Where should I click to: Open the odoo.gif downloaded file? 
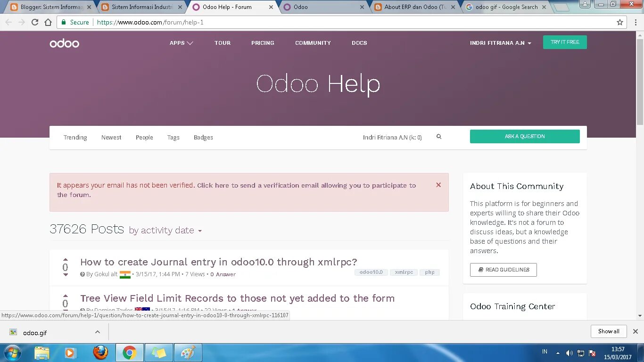tap(35, 333)
